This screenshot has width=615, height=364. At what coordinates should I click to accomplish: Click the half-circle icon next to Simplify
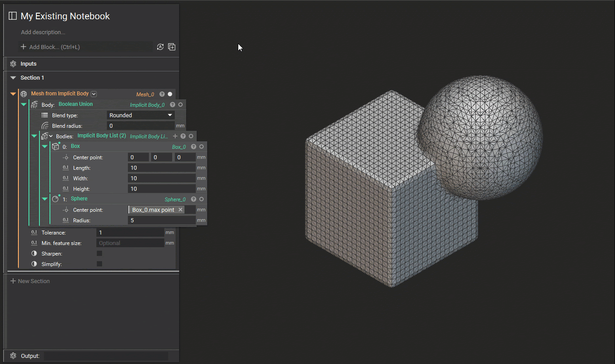coord(34,264)
